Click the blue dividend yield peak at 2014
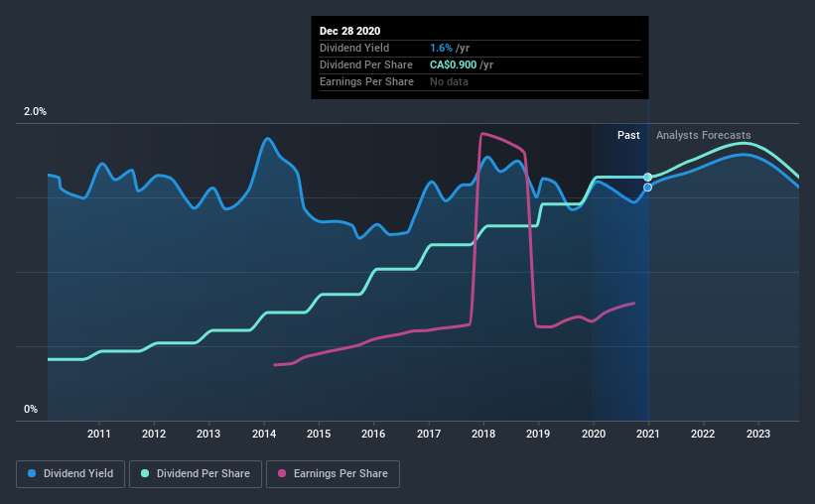 coord(268,138)
